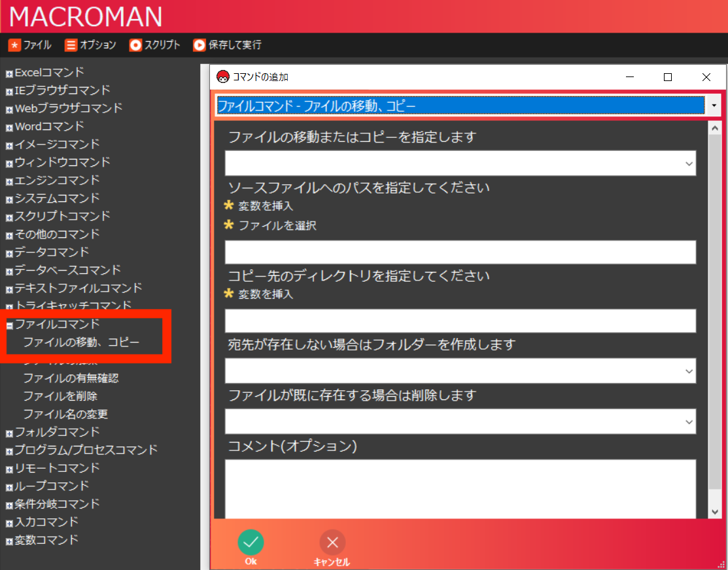Click 変数を挿入 under the source file path label
The image size is (728, 570).
(x=266, y=206)
